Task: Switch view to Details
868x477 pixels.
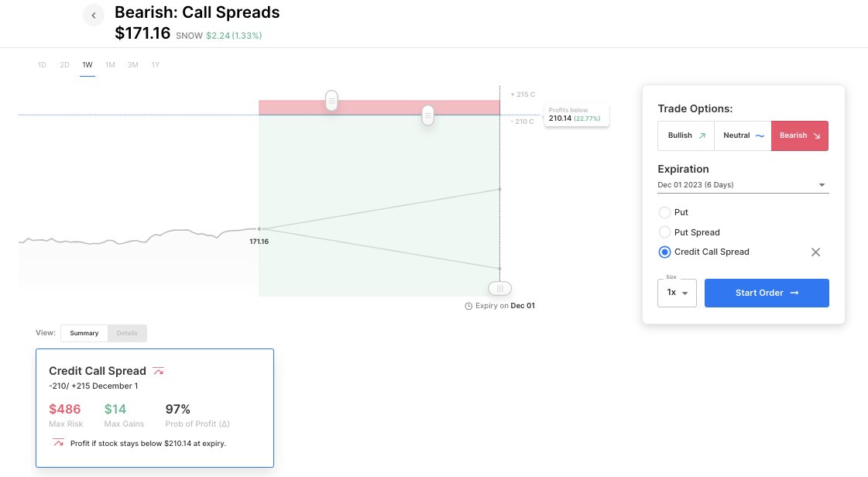Action: click(x=127, y=333)
